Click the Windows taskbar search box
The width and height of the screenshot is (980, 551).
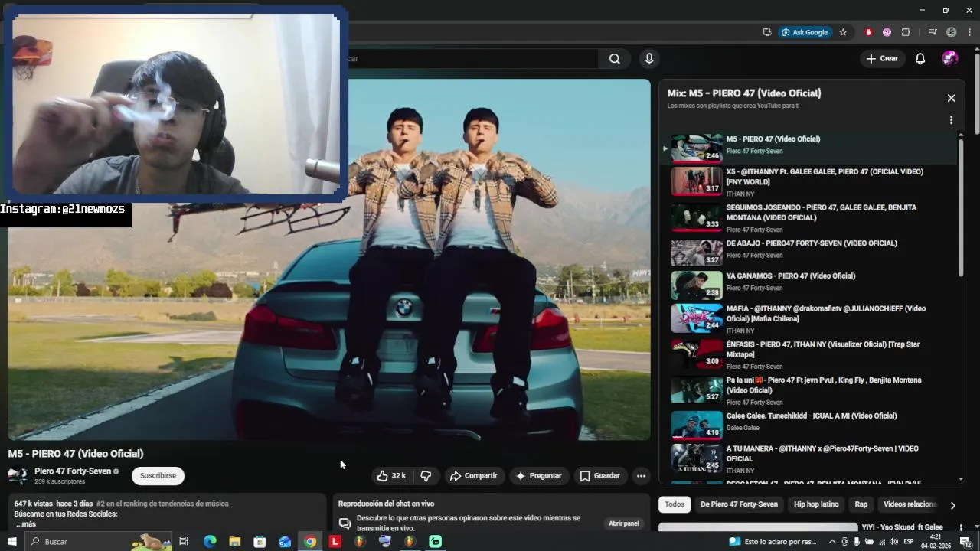click(x=98, y=542)
